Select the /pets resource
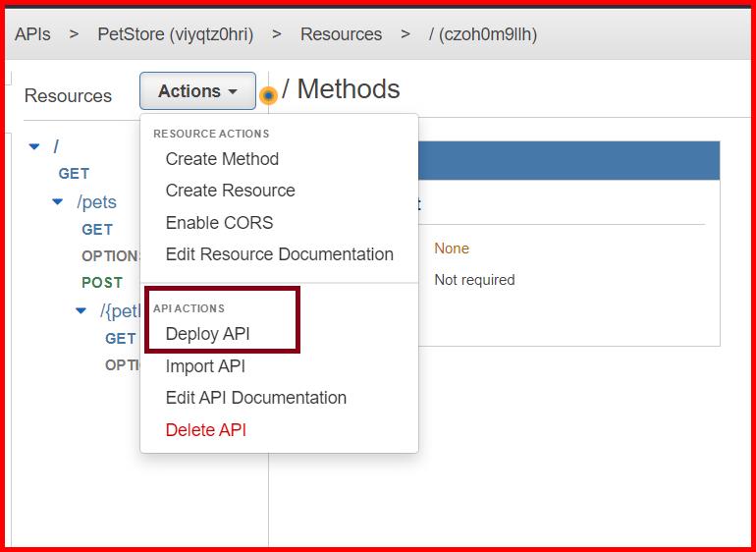 (x=96, y=202)
